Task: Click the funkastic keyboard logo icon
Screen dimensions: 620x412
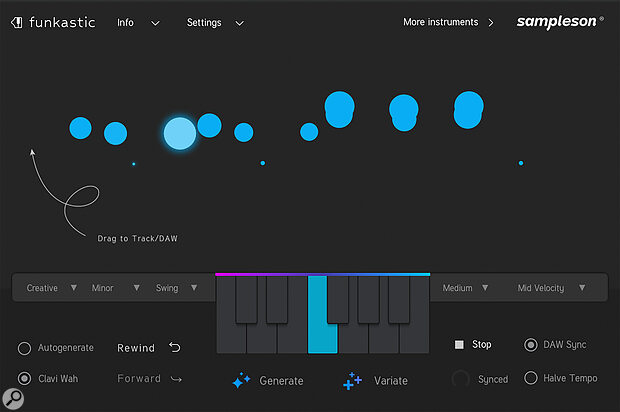Action: (17, 23)
